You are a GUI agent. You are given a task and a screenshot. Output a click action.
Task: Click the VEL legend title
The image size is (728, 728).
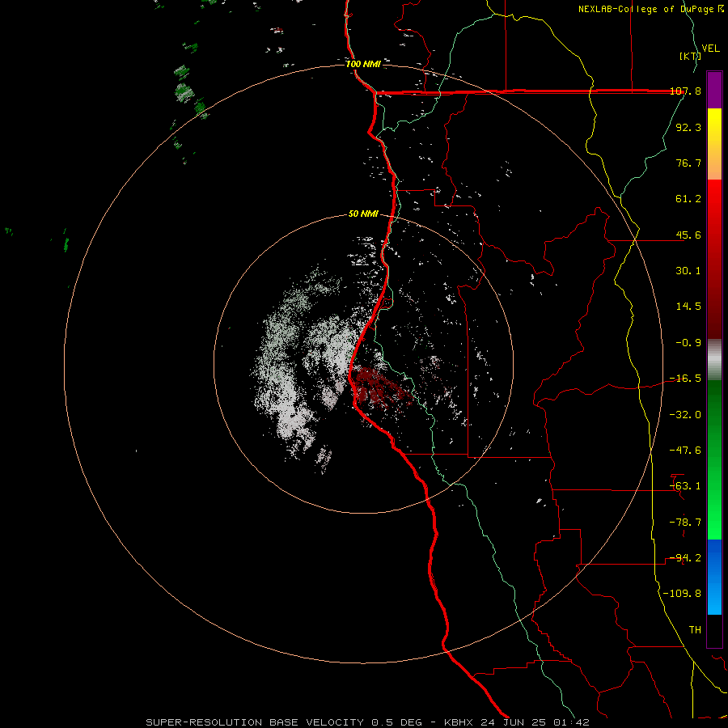(710, 49)
